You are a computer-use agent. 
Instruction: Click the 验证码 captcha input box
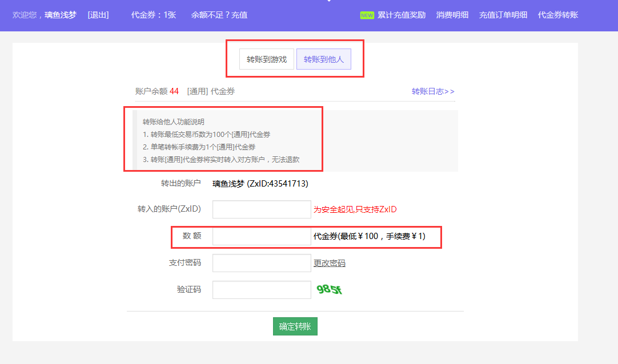(262, 290)
